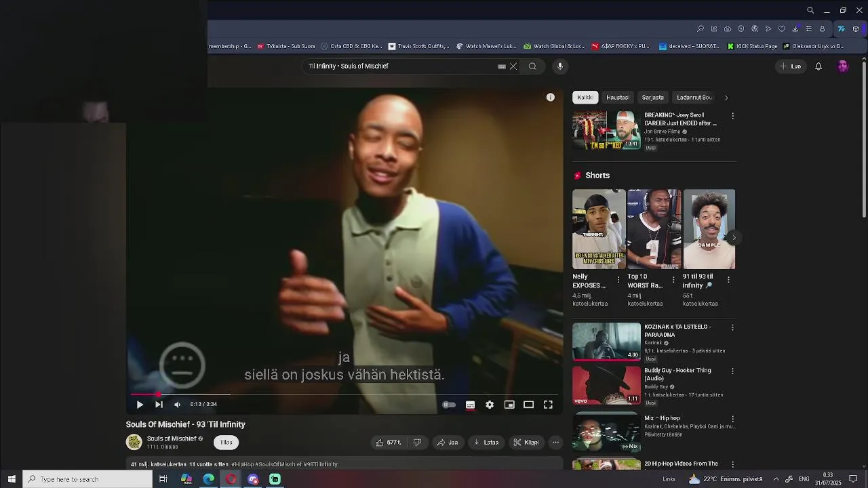Play the paused video
Screen dimensions: 868x488
[140, 405]
